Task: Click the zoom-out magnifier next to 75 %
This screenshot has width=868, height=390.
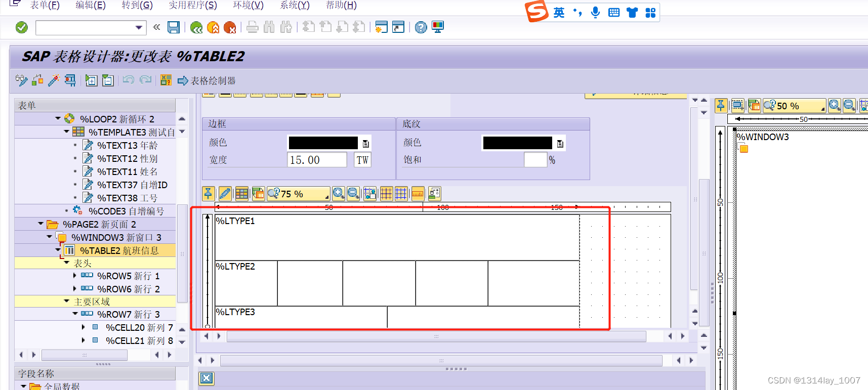Action: tap(353, 193)
